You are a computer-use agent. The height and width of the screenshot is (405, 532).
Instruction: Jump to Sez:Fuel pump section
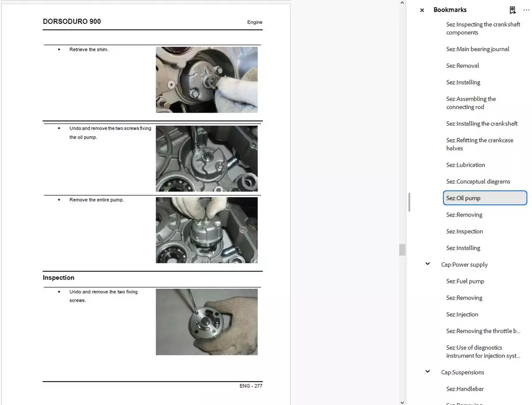[465, 281]
